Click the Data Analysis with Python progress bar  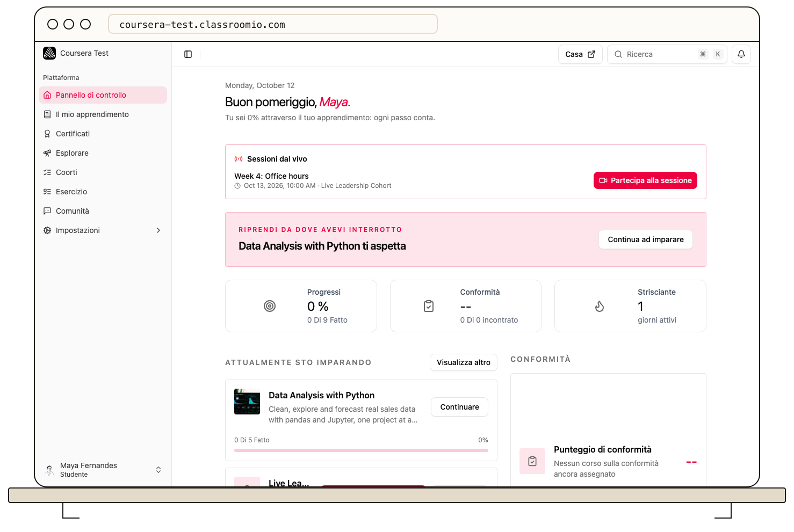click(x=361, y=450)
